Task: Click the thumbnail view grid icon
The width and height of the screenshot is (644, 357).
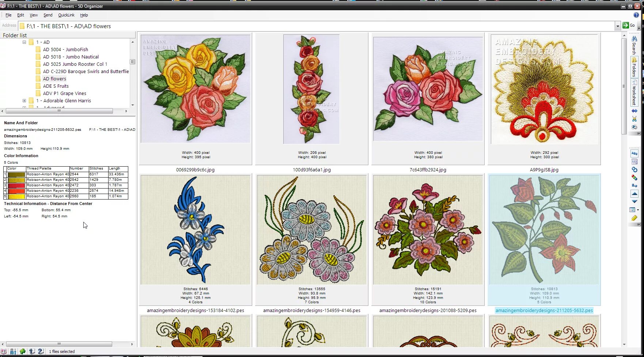Action: [632, 210]
